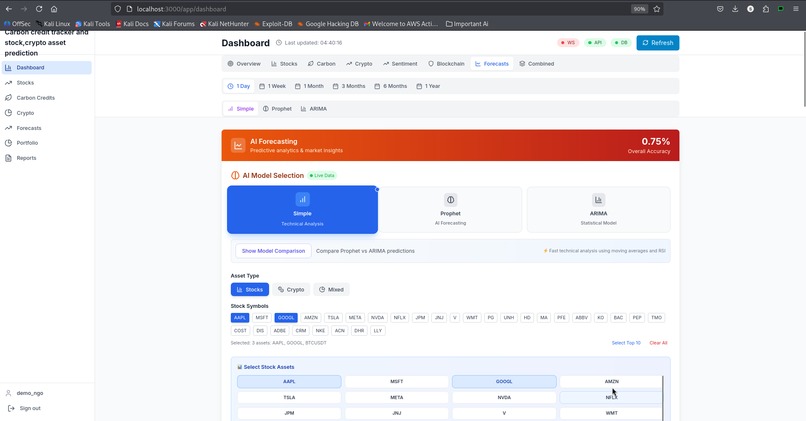Open Crypto page from left sidebar

47,113
